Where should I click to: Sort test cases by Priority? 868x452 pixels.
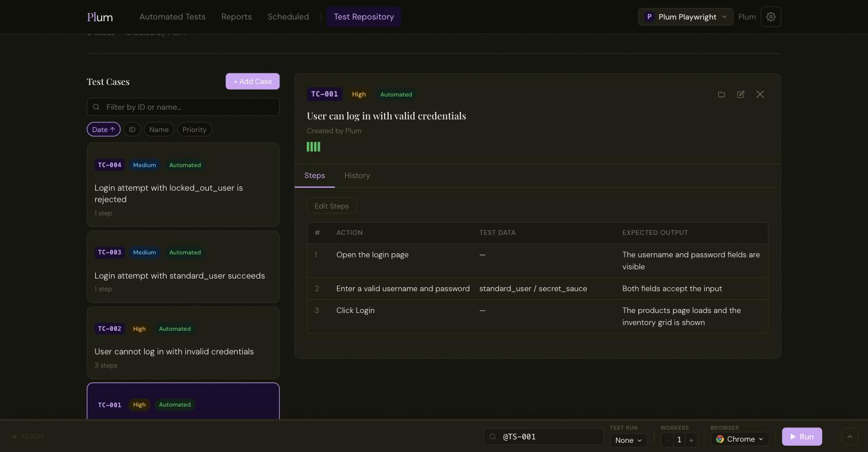pos(195,129)
